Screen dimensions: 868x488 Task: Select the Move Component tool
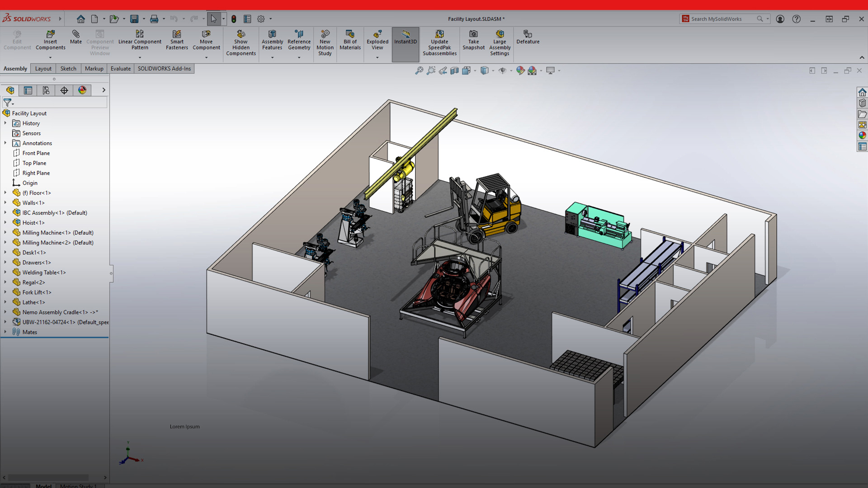click(x=206, y=40)
